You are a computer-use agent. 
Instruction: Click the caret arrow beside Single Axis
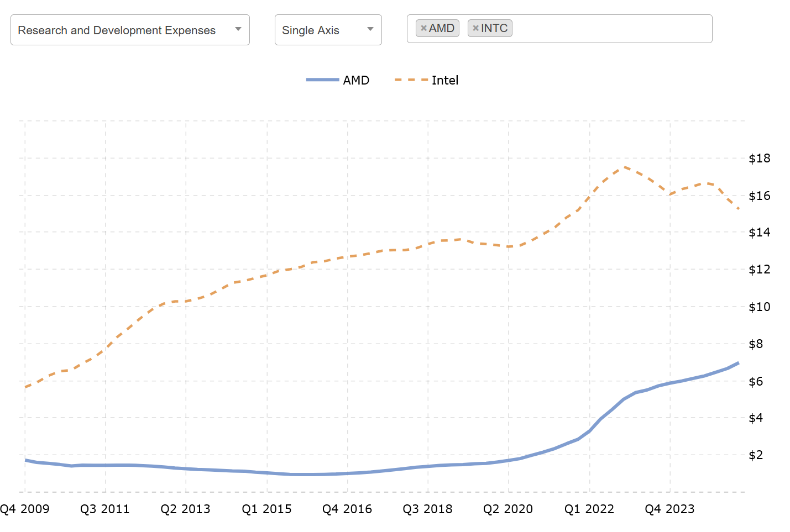click(370, 29)
